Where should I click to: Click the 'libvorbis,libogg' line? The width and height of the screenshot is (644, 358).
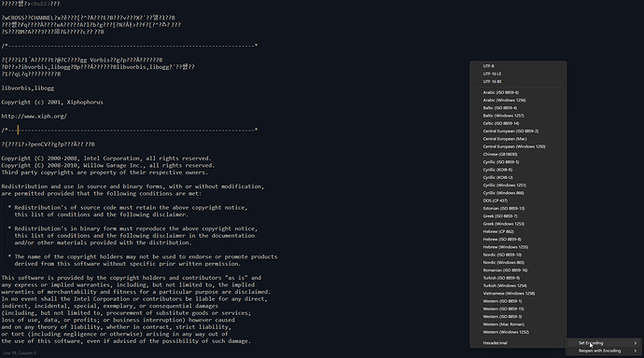pos(27,89)
